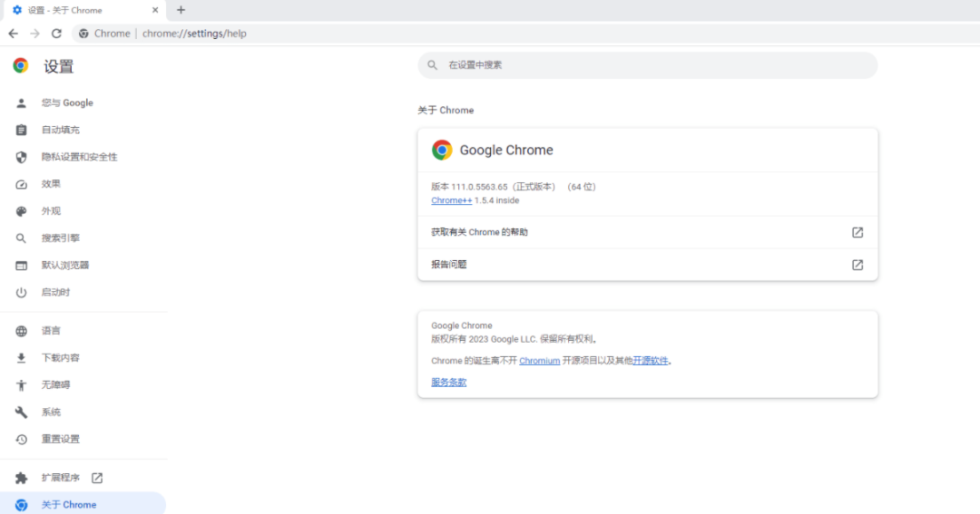Open the 服务条款 link
Image resolution: width=980 pixels, height=514 pixels.
(x=449, y=383)
